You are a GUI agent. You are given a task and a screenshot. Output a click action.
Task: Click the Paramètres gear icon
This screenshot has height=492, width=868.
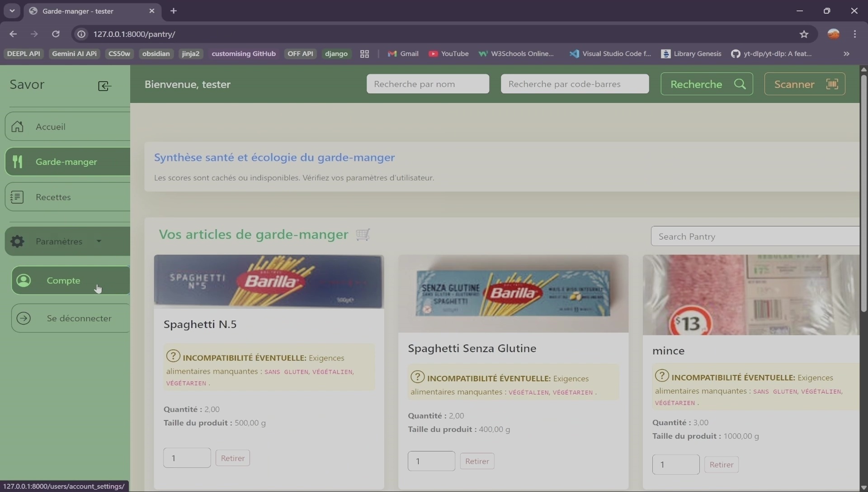(x=17, y=241)
